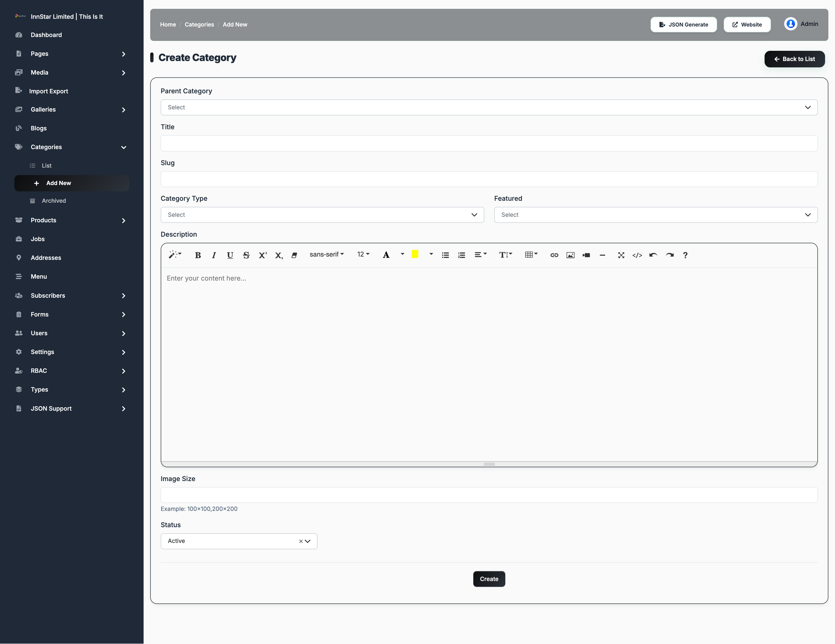Focus the Slug input field
The width and height of the screenshot is (835, 644).
(489, 179)
